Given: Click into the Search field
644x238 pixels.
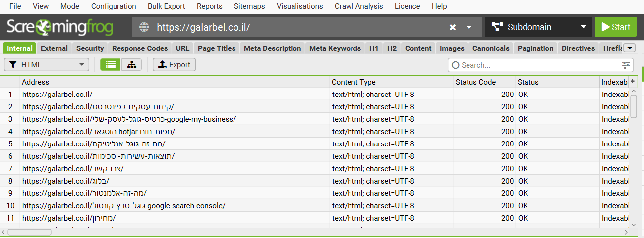Looking at the screenshot, I should coord(540,65).
